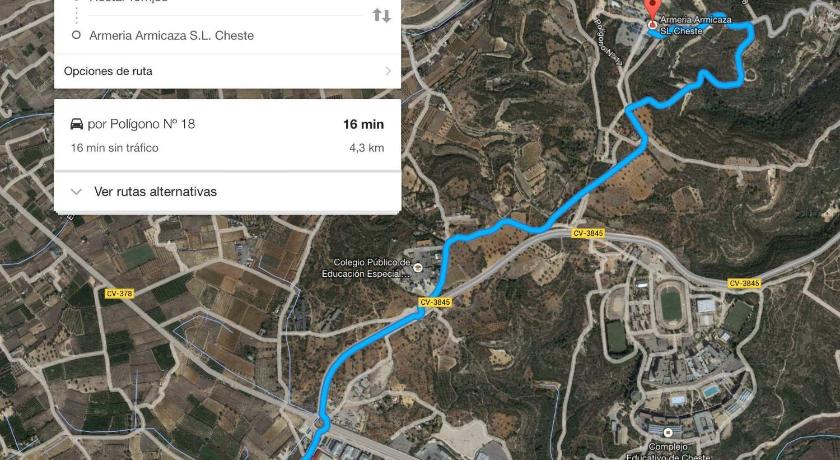Click the Armeria Armicaza SL Cheste map label
The image size is (840, 460).
pos(695,25)
